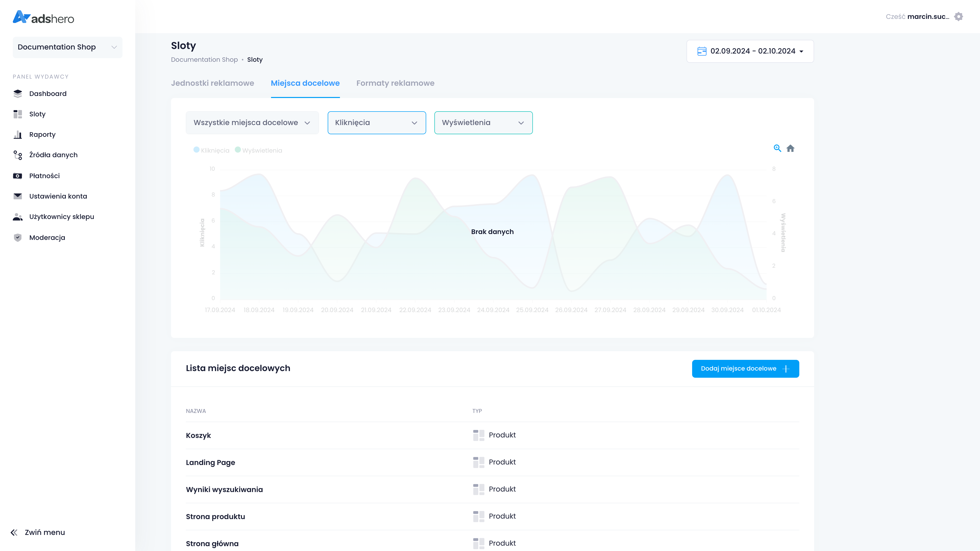Switch to the Jednostki reklamowe tab

click(212, 83)
